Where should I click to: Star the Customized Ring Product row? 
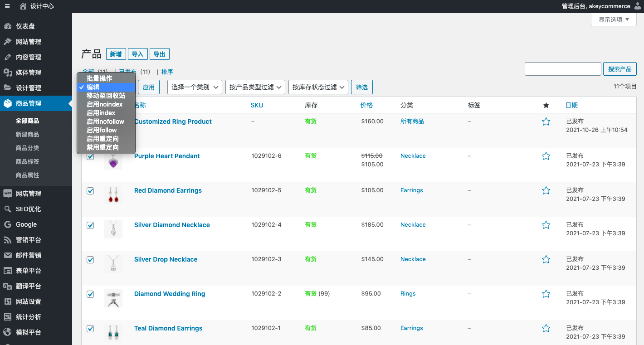tap(546, 121)
